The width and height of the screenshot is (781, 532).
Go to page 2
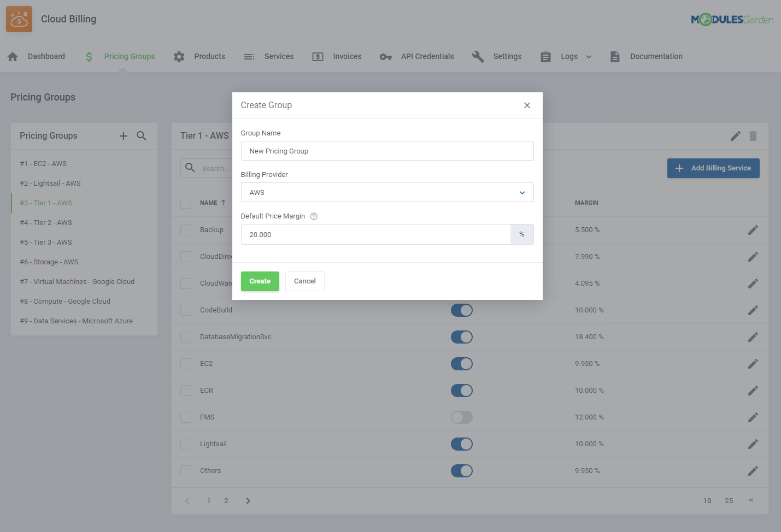226,501
